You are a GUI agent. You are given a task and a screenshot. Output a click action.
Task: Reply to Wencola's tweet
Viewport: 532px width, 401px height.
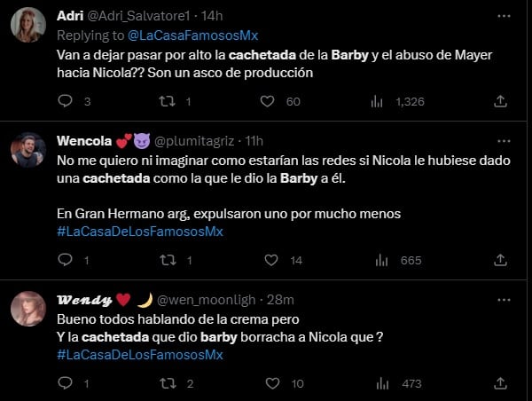click(x=65, y=260)
